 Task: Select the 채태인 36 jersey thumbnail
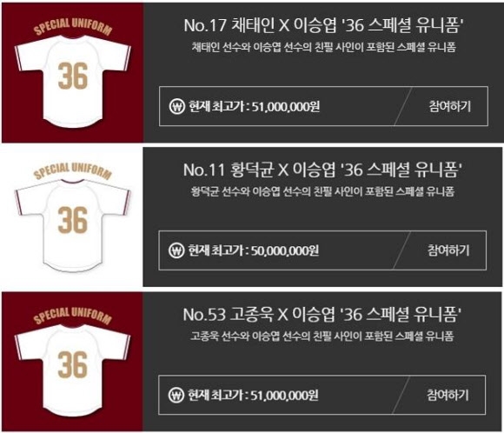pos(73,81)
